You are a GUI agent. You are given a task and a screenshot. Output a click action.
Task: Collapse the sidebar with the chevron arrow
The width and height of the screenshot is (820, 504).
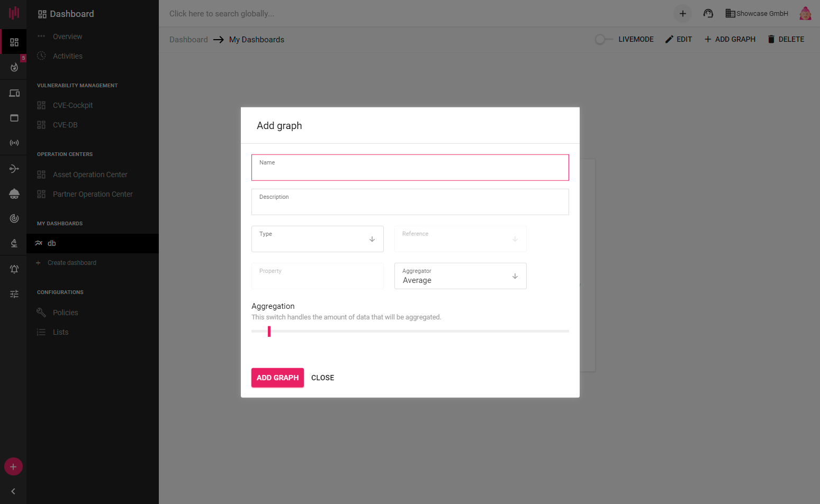pyautogui.click(x=13, y=491)
